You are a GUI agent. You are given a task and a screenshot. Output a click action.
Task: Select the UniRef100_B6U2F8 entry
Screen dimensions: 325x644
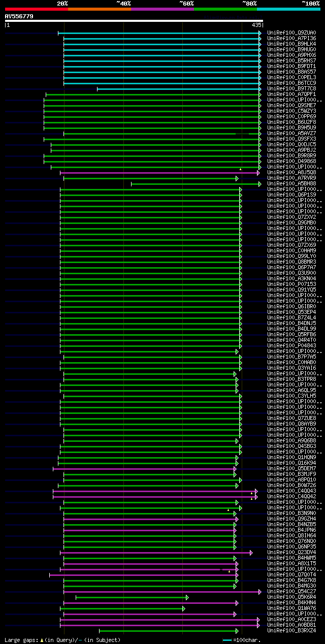pos(291,122)
